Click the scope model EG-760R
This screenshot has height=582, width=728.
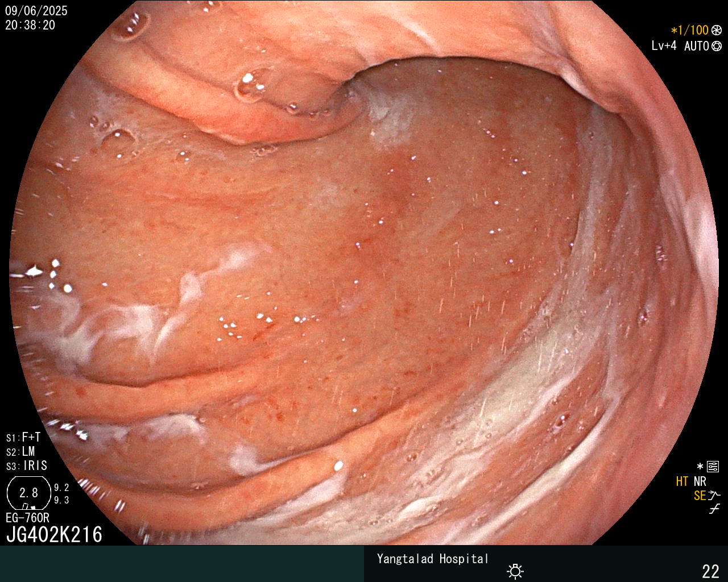pos(27,518)
